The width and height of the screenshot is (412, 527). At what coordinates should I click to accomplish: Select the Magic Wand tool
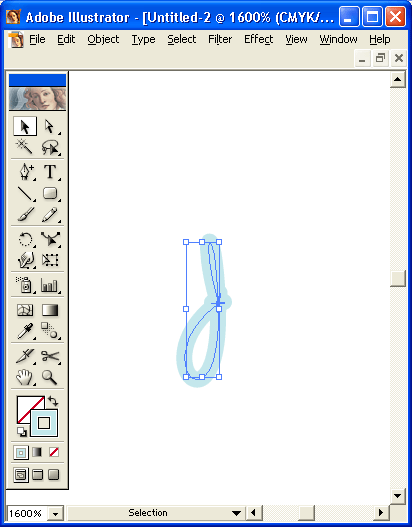(x=25, y=147)
